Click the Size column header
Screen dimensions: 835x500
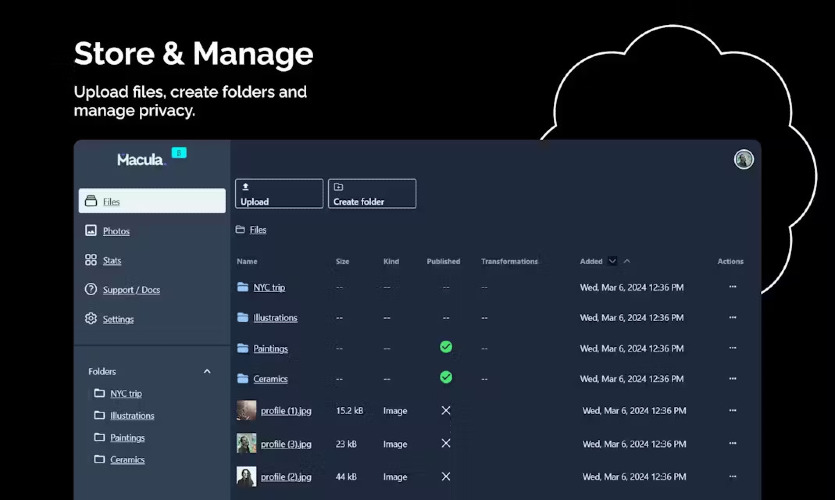point(342,261)
